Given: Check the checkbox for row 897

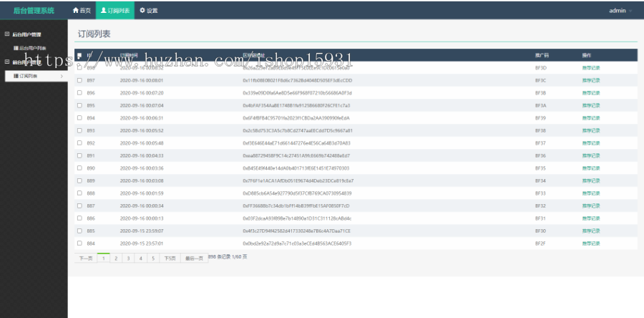Looking at the screenshot, I should coord(79,80).
